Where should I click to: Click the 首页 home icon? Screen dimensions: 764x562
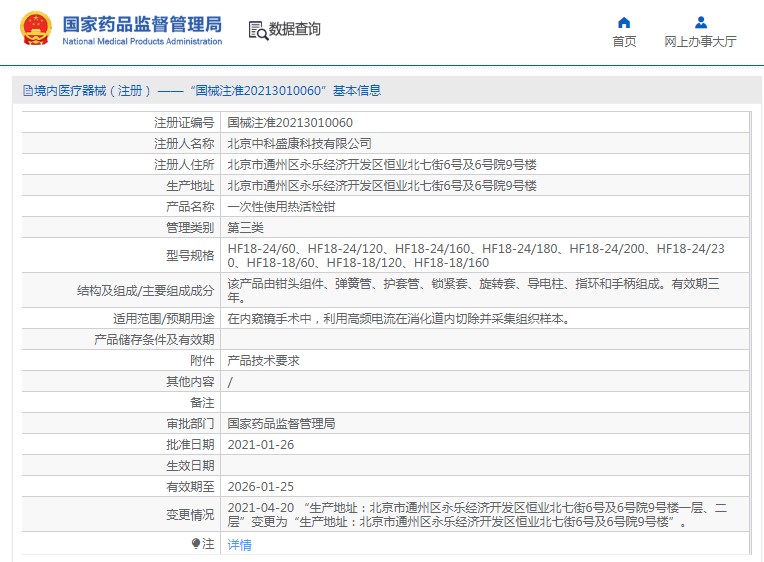pyautogui.click(x=624, y=22)
